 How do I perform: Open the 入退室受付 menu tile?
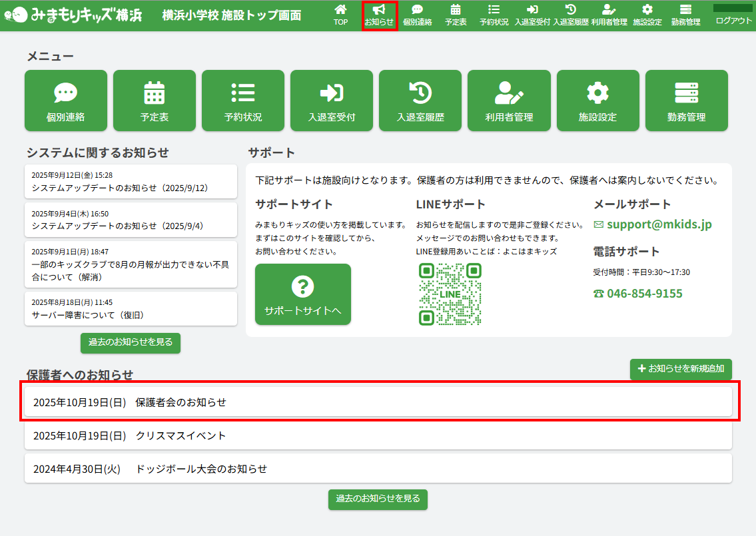(x=332, y=101)
